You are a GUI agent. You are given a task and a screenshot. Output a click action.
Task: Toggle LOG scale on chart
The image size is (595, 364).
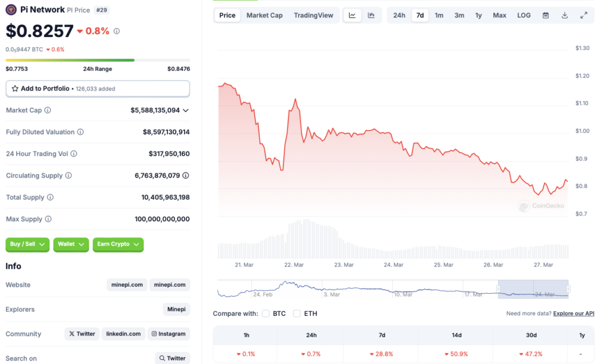click(x=524, y=15)
